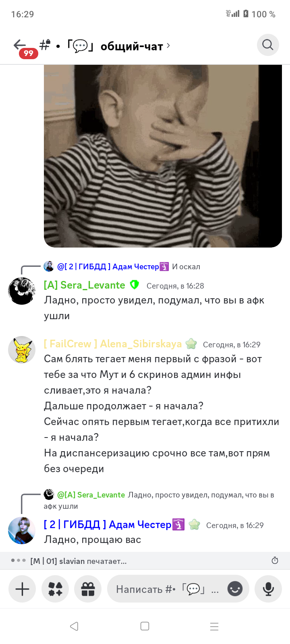The image size is (290, 644).
Task: Open the emoji picker smiley
Action: click(x=235, y=589)
